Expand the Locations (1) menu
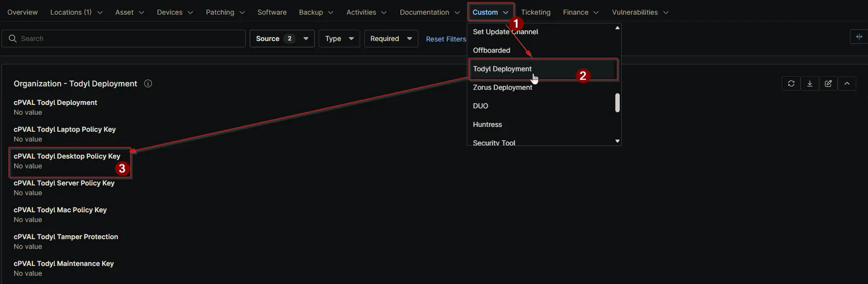Screen dimensions: 868x284 pyautogui.click(x=76, y=12)
